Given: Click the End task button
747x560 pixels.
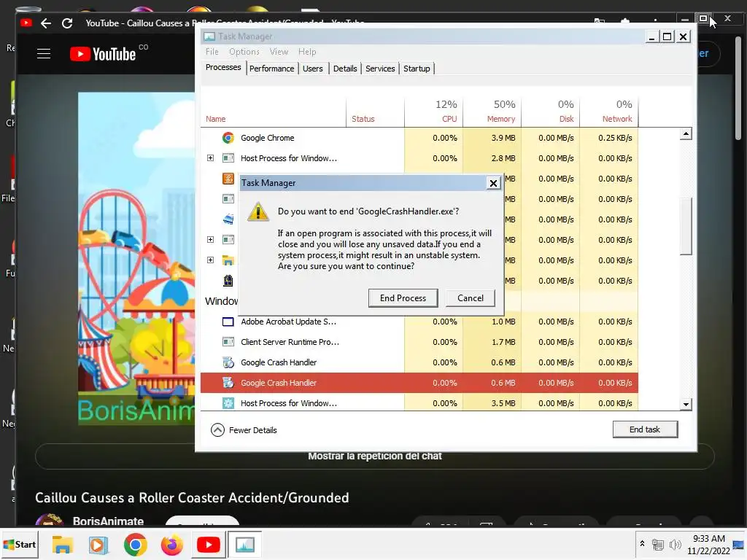Looking at the screenshot, I should click(x=645, y=429).
